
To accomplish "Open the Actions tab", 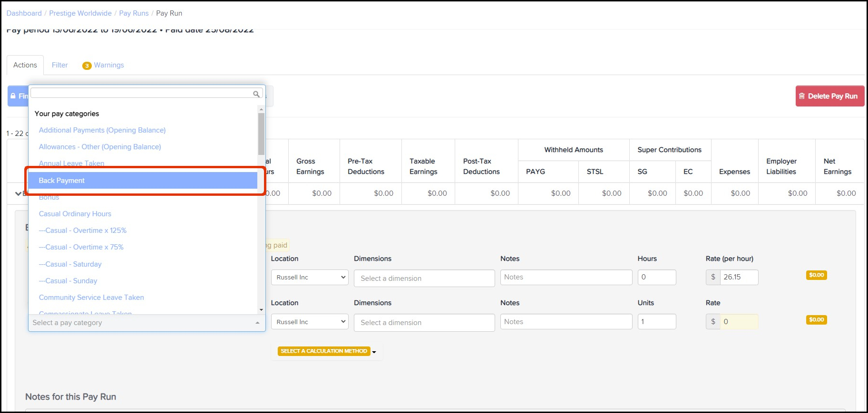I will [25, 65].
